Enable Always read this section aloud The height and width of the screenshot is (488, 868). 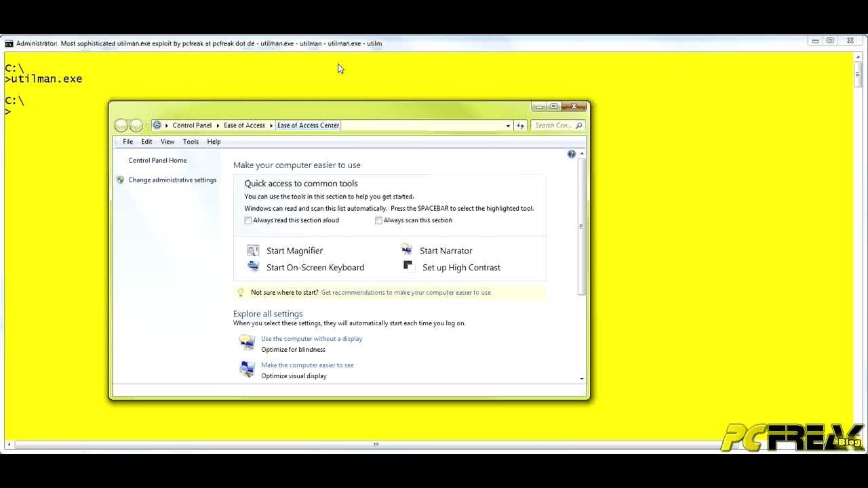(x=248, y=220)
